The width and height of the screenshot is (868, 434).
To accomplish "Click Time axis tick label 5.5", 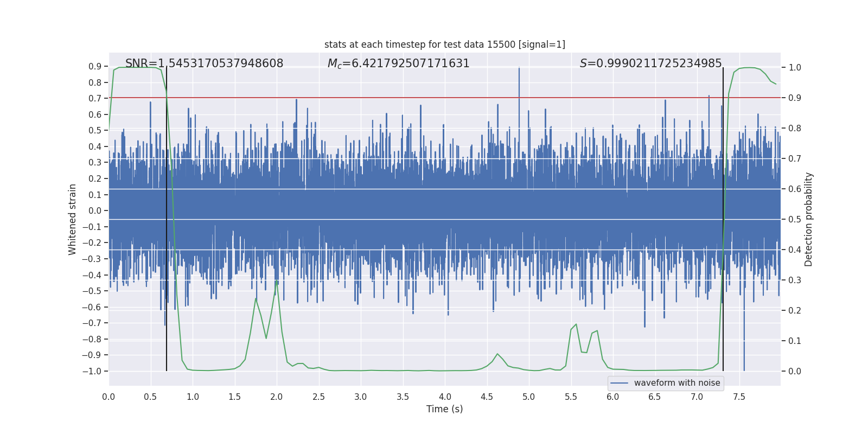I will [571, 397].
